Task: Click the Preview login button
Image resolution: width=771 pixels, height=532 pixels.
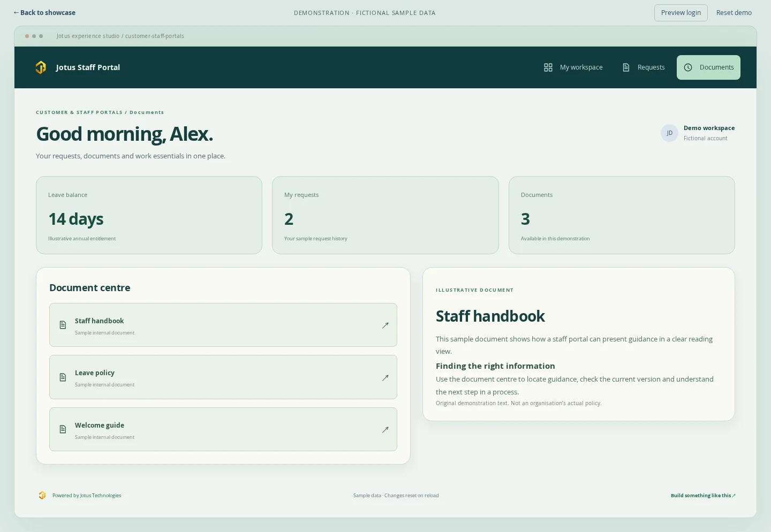Action: click(681, 13)
